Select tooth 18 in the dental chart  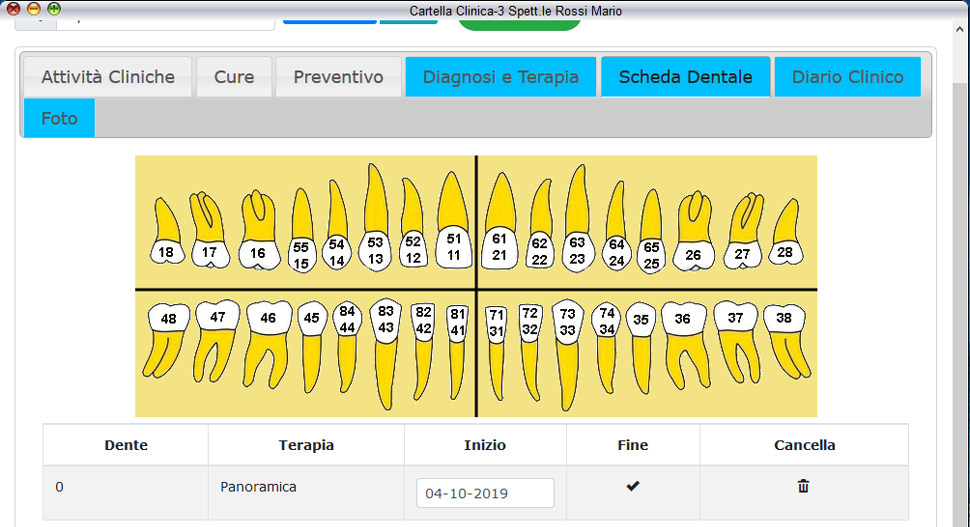click(x=166, y=252)
